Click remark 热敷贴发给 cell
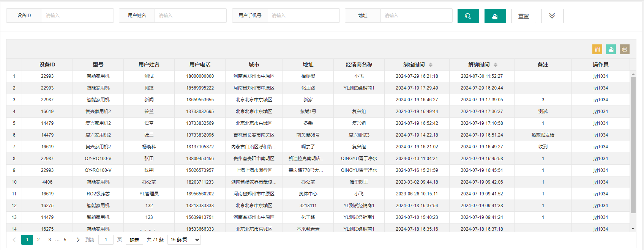The height and width of the screenshot is (250, 644). point(543,135)
